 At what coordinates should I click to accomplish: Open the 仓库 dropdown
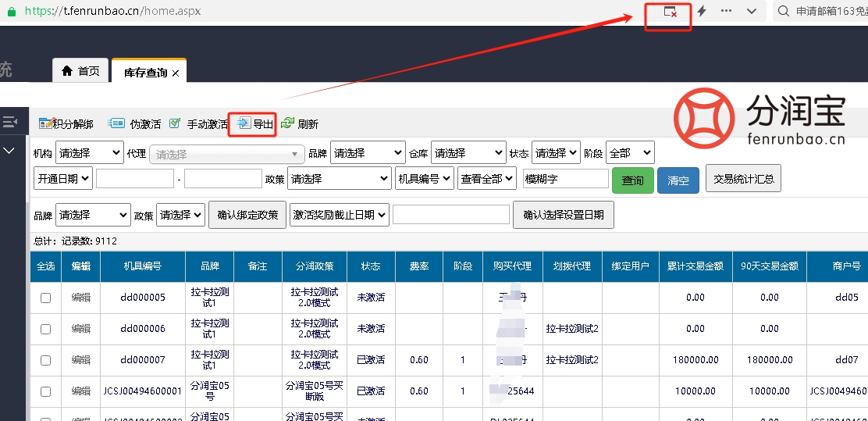(468, 153)
